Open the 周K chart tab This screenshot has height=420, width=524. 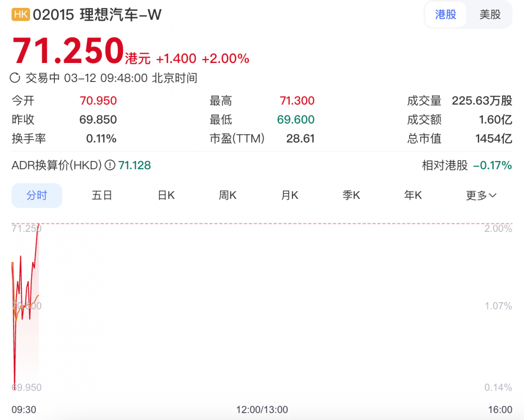[228, 195]
